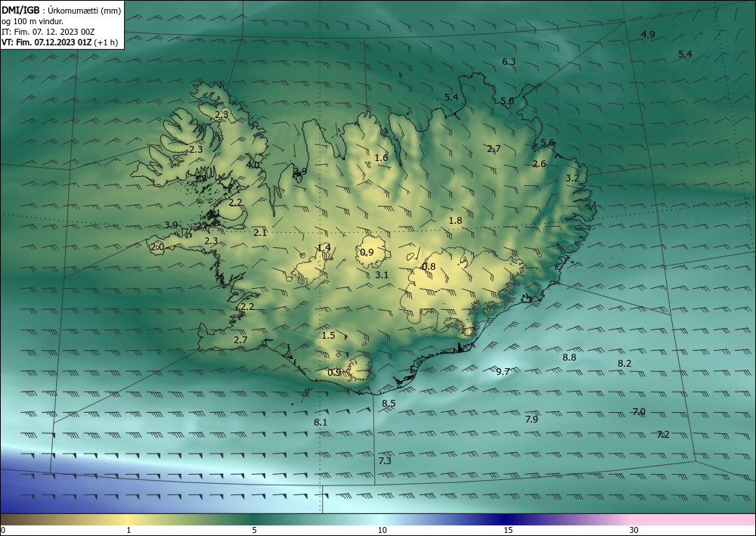756x536 pixels.
Task: Select the 2.1 value in west Iceland
Action: tap(260, 233)
